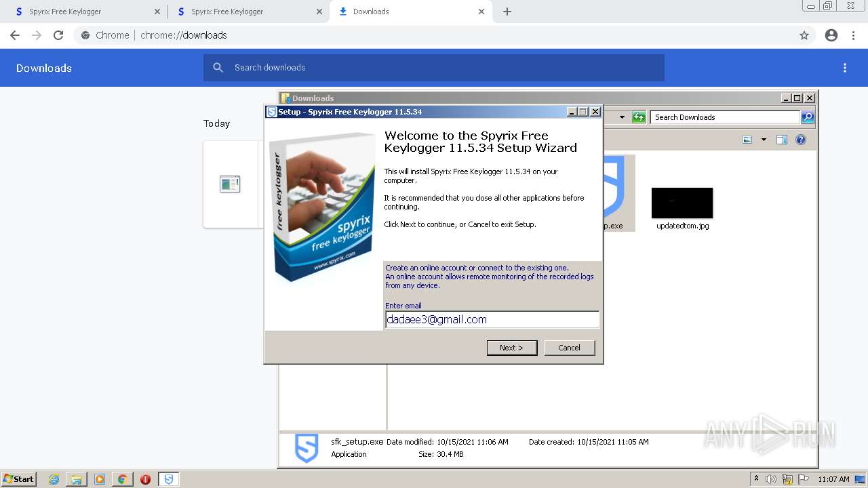
Task: Launch Internet Explorer from the taskbar
Action: [x=54, y=479]
